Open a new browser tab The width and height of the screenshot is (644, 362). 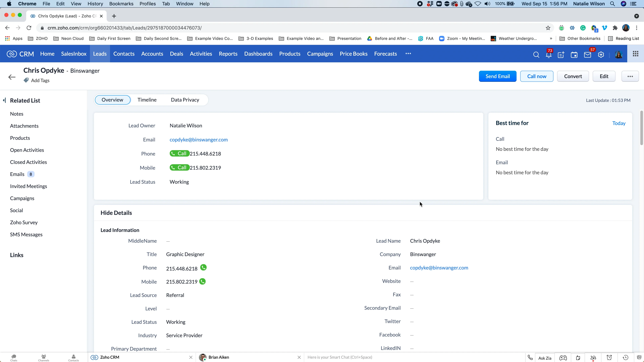pos(114,16)
